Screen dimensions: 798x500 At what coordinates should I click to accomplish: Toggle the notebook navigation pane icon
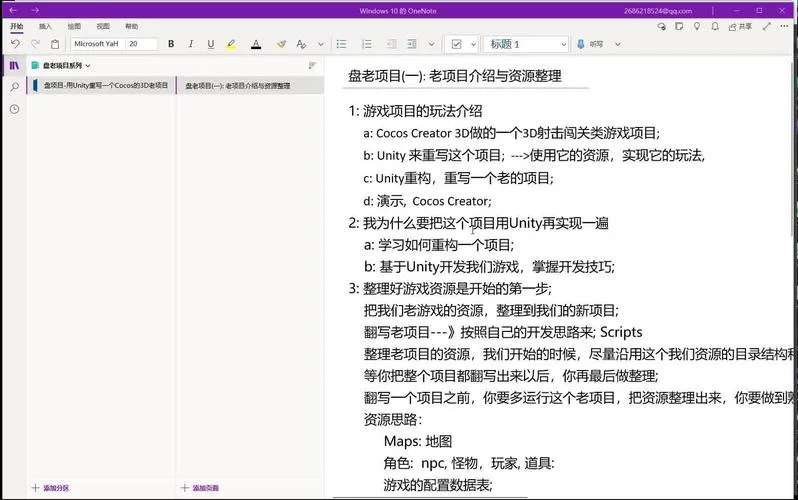click(x=14, y=66)
